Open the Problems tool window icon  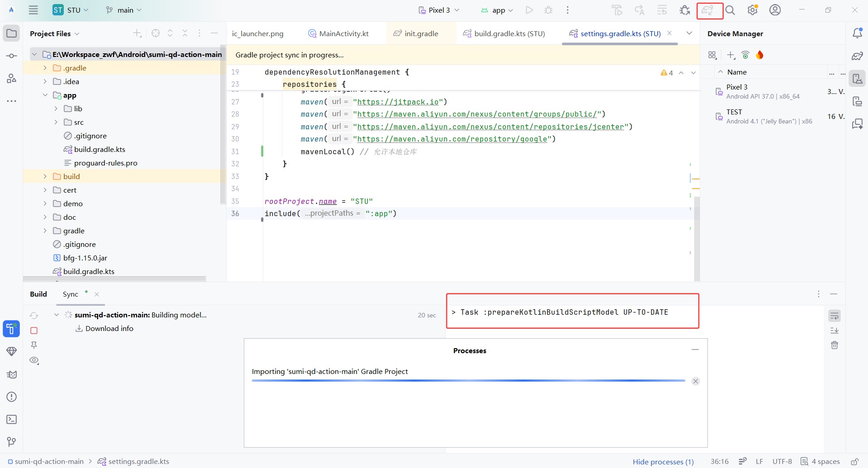point(12,397)
